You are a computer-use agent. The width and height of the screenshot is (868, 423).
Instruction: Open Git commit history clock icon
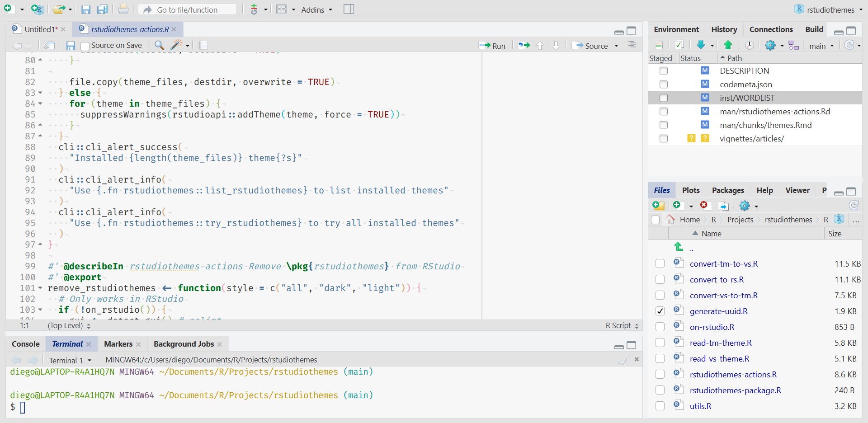749,45
